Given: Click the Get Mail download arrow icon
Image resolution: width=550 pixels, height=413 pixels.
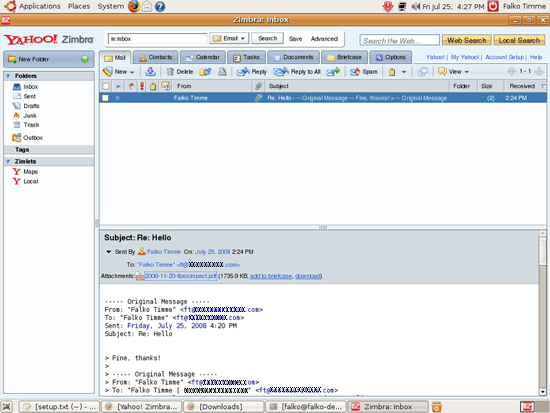Looking at the screenshot, I should pos(150,72).
